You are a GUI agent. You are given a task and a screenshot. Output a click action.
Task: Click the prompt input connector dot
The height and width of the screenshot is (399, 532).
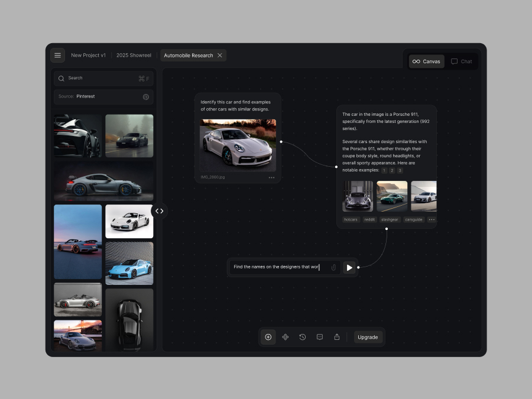[x=358, y=267]
